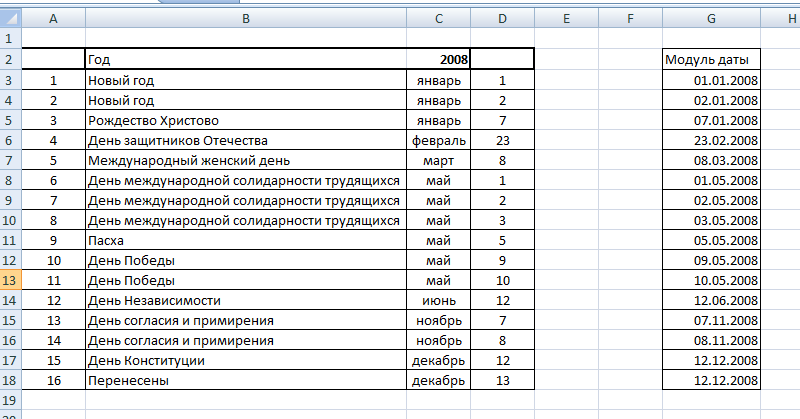
Task: Click number '9' in column A
Action: (53, 240)
